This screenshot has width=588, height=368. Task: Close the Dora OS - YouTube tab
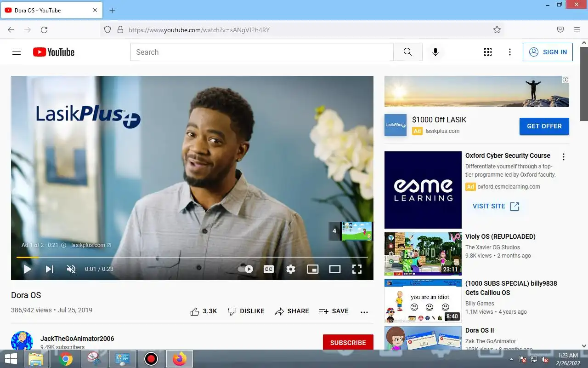coord(95,10)
